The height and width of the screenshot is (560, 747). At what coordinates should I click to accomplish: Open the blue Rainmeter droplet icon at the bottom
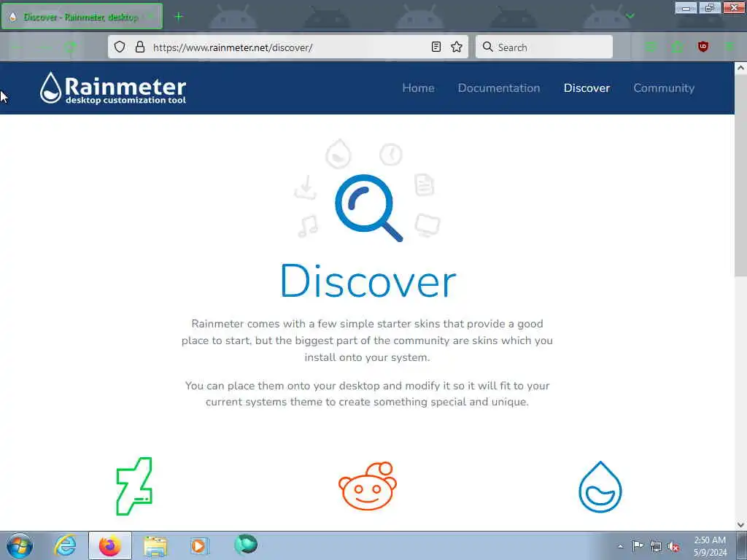coord(600,486)
